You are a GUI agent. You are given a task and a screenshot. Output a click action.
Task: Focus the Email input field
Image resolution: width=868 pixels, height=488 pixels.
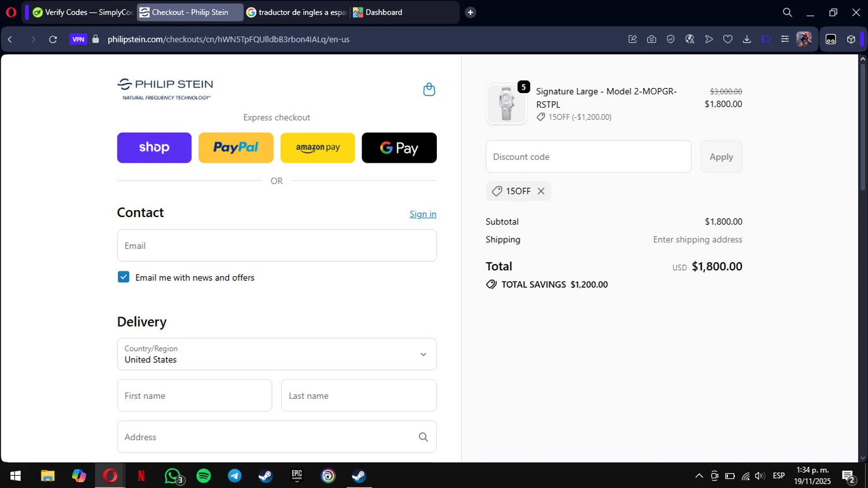(277, 245)
